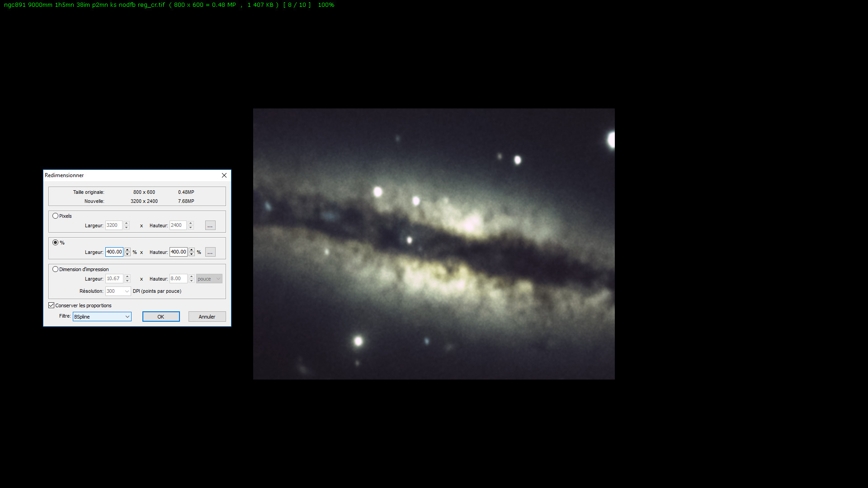The width and height of the screenshot is (868, 488).
Task: Click the ellipsis button in percent row
Action: point(210,252)
